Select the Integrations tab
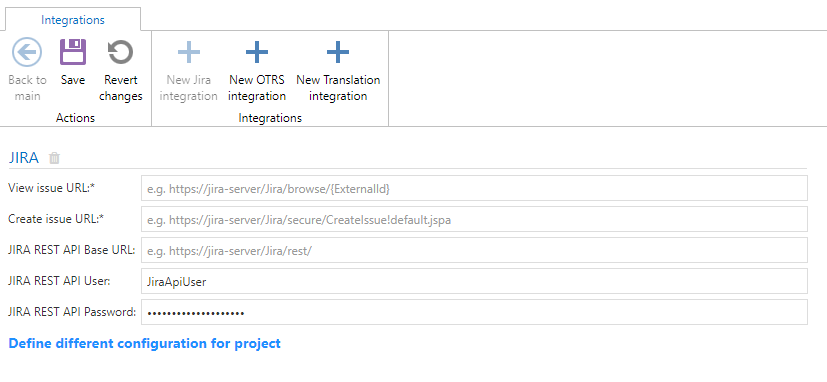Image resolution: width=827 pixels, height=382 pixels. click(73, 20)
